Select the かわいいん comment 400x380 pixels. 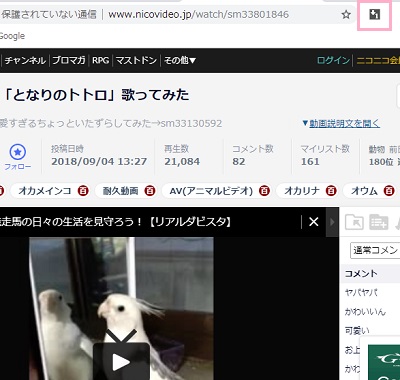(x=365, y=312)
